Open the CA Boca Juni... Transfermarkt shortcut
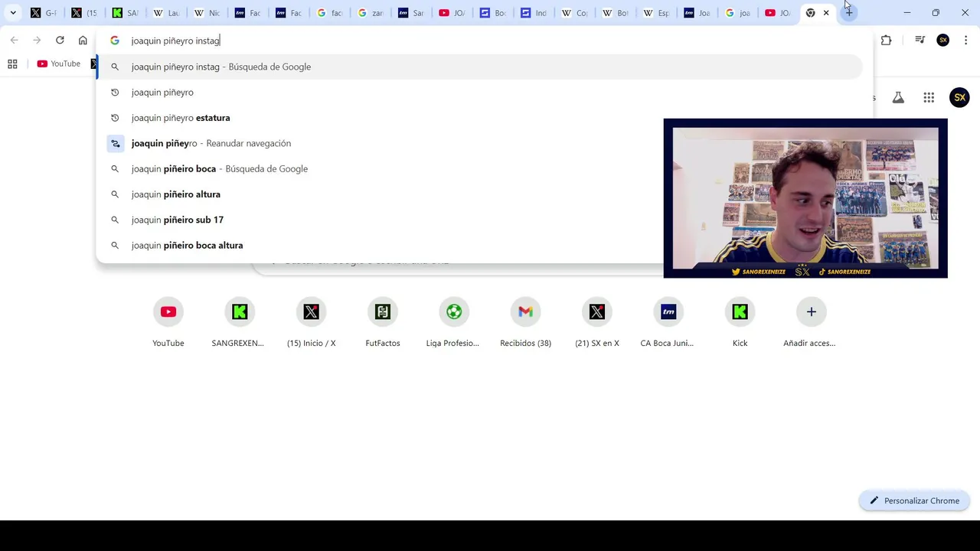Image resolution: width=980 pixels, height=551 pixels. tap(668, 324)
